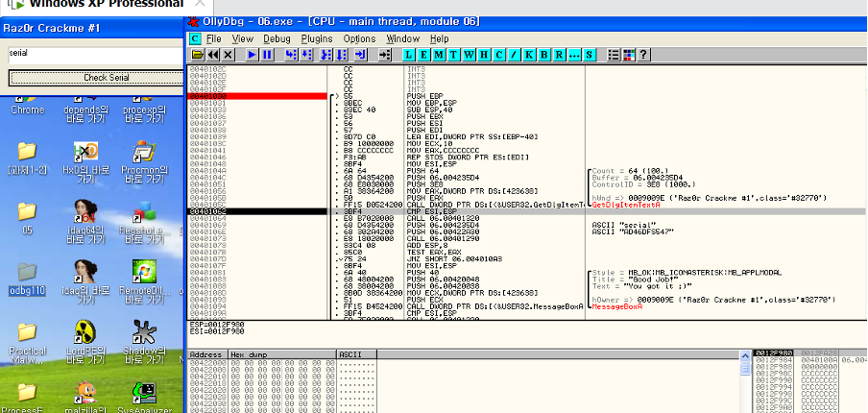Click the Hex dump column header
The image size is (868, 413).
282,354
